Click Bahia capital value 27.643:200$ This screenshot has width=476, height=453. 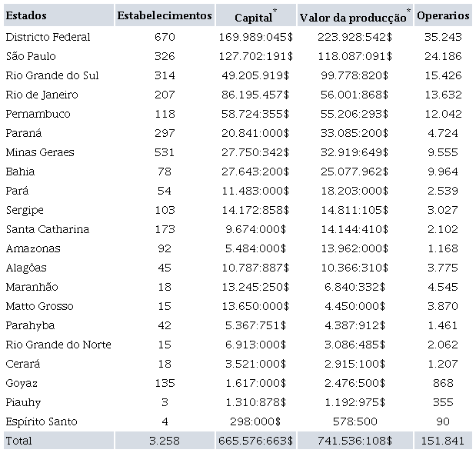click(255, 172)
